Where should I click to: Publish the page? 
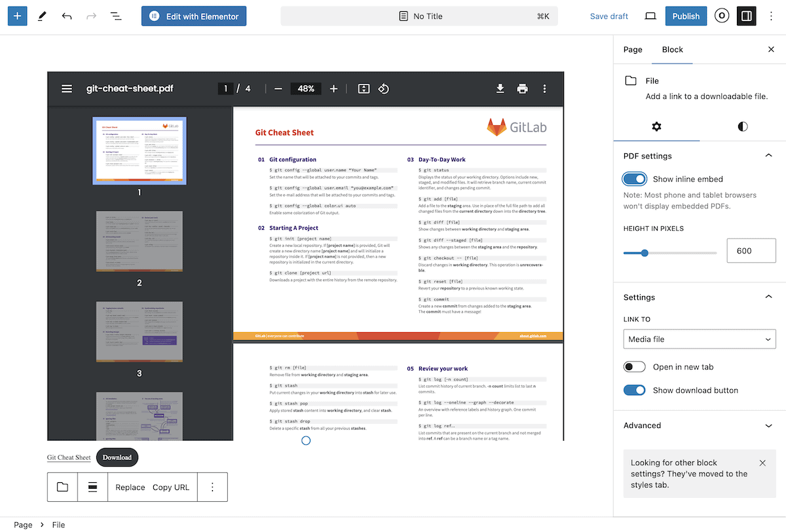point(686,16)
